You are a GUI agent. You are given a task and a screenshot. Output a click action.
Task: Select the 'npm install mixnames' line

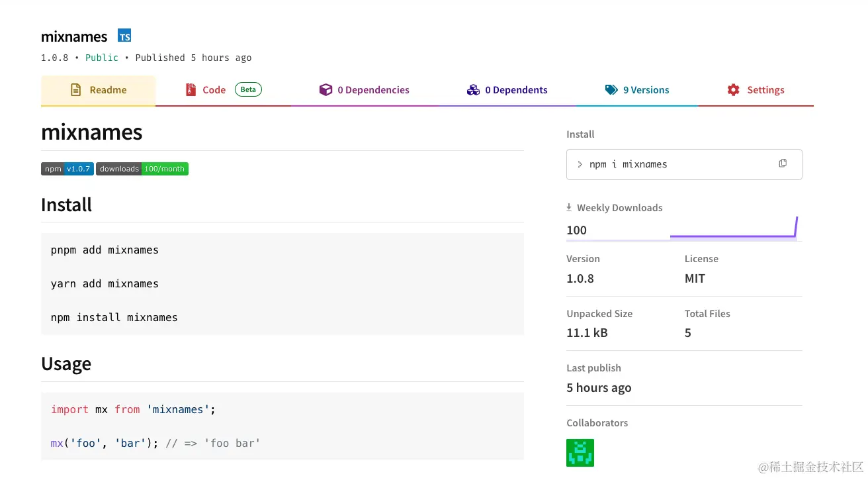point(114,318)
